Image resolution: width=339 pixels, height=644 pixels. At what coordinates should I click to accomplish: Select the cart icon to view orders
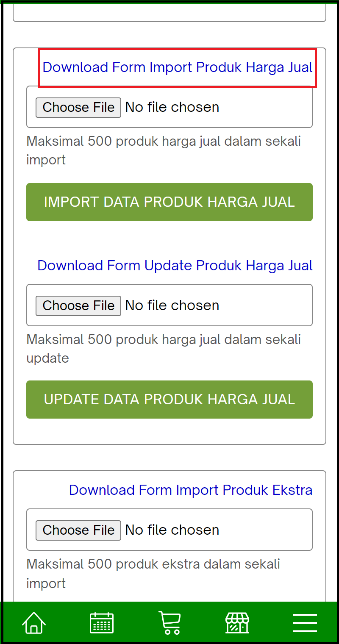pos(169,622)
